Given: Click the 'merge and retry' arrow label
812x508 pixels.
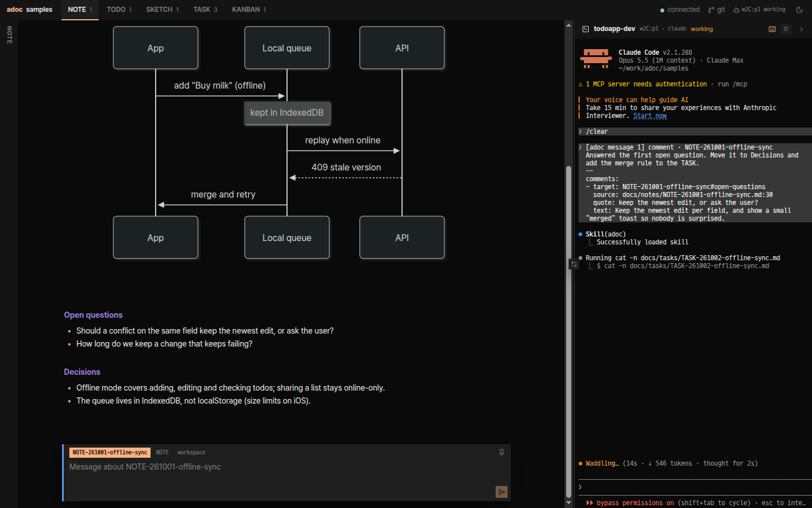Looking at the screenshot, I should [x=223, y=195].
